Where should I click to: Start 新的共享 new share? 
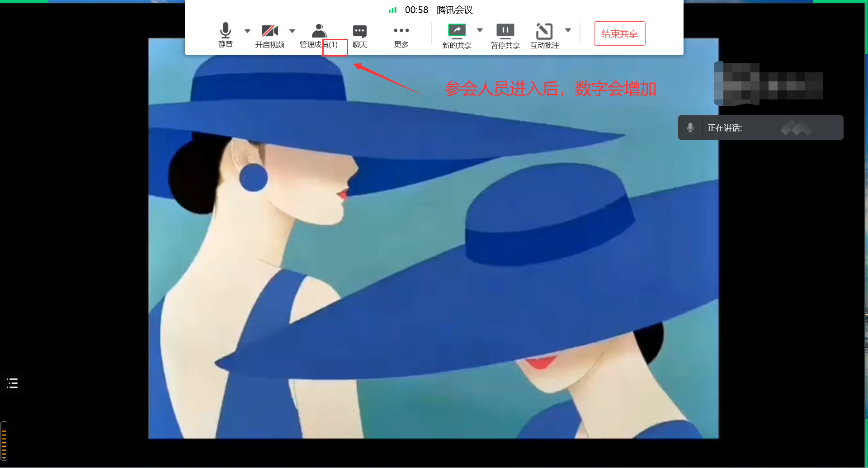pos(457,36)
